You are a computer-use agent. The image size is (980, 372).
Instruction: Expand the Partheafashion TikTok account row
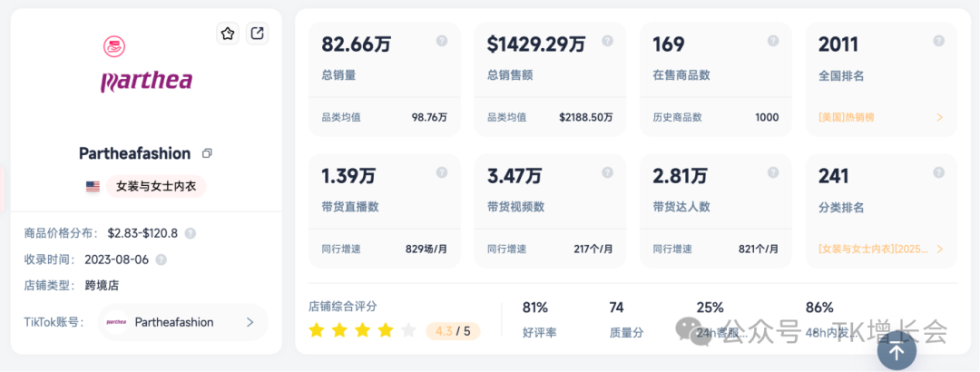point(250,322)
